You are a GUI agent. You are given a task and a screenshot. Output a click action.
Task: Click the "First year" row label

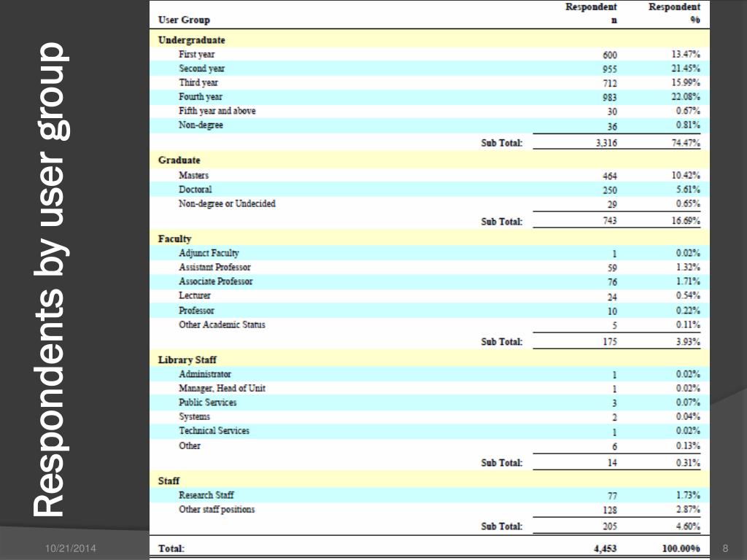(x=197, y=54)
